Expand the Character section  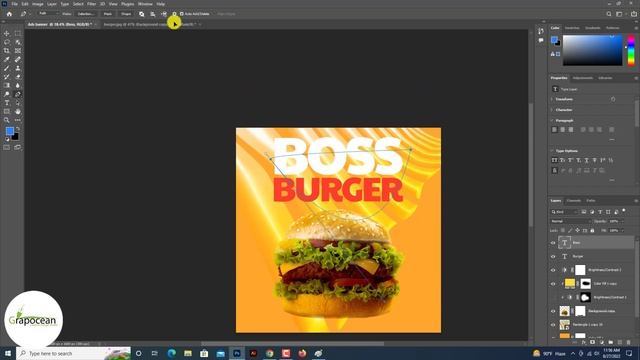click(x=552, y=110)
